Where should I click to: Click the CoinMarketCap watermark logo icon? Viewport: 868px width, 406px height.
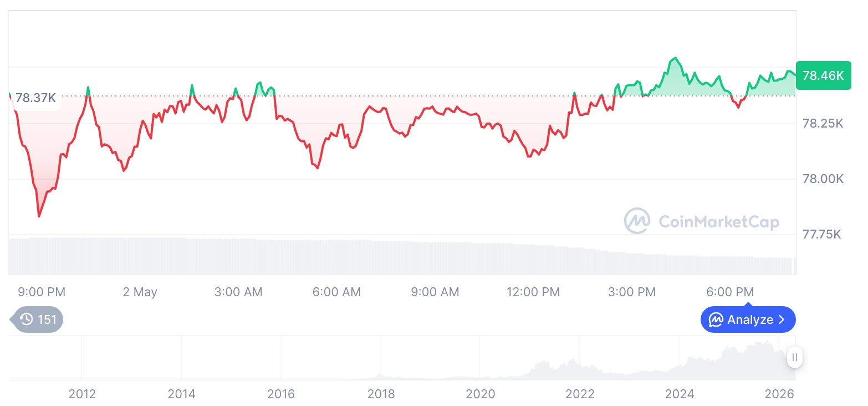click(637, 221)
